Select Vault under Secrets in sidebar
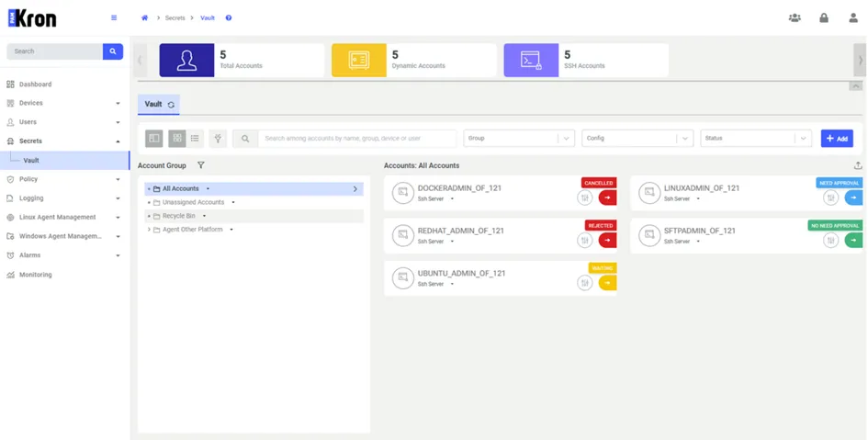868x440 pixels. pyautogui.click(x=64, y=161)
